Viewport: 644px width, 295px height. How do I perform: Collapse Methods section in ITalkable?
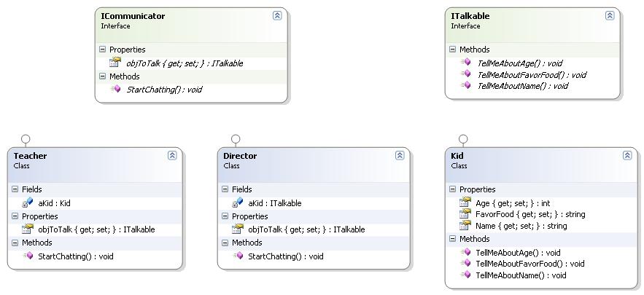point(453,50)
